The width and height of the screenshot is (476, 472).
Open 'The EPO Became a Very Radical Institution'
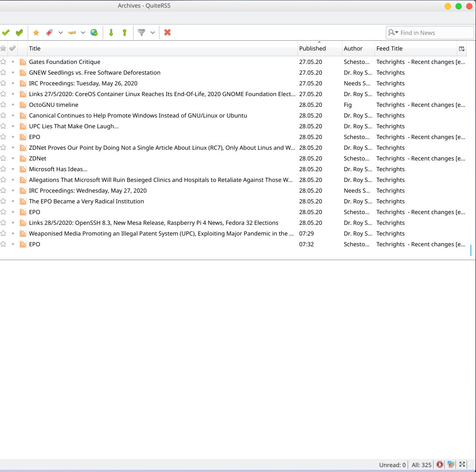87,201
